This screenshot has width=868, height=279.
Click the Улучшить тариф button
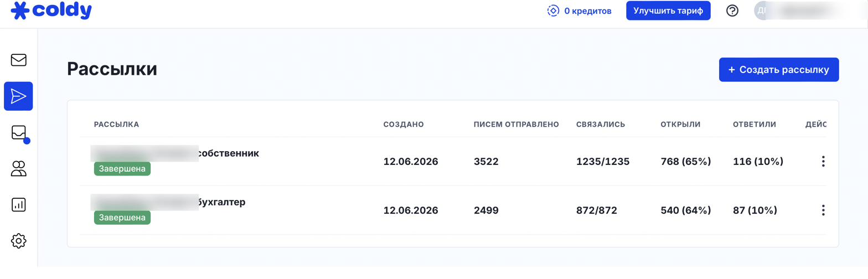pos(668,11)
